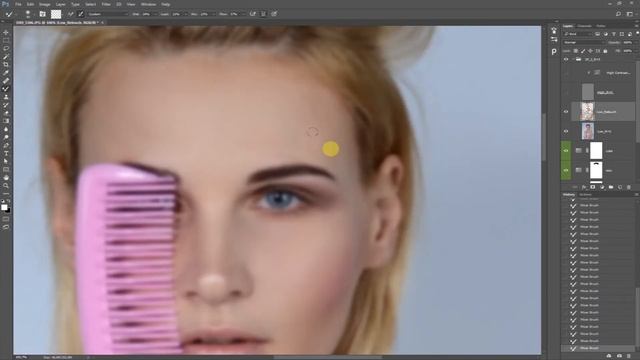Viewport: 640px width, 360px height.
Task: Switch to the Channels tab
Action: coord(584,26)
